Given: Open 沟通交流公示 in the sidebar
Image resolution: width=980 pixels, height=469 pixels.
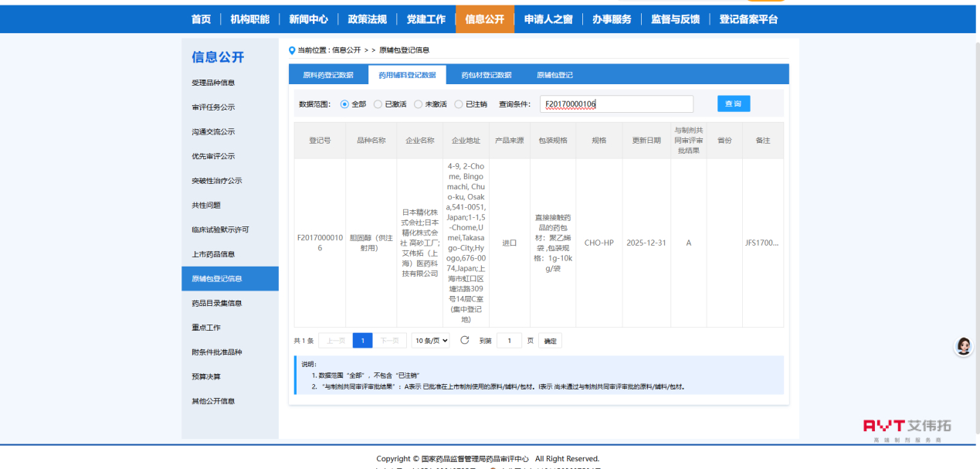Looking at the screenshot, I should 230,131.
